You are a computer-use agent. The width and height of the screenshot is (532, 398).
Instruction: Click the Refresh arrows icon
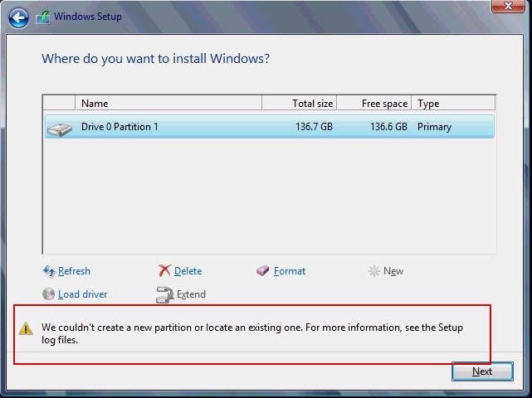48,271
